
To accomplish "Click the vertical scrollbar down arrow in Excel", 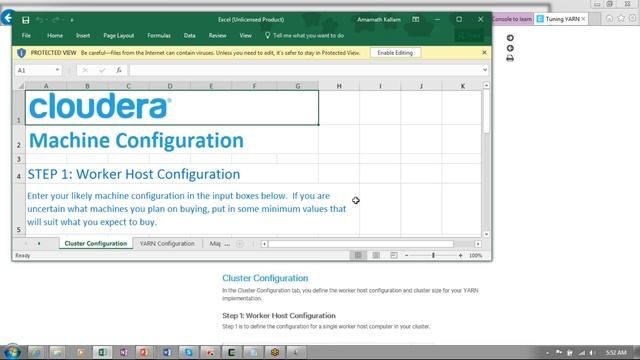I will tap(486, 234).
